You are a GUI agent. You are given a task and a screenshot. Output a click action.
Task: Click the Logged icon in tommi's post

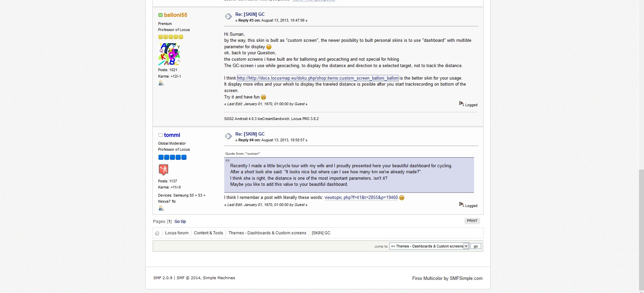point(461,204)
